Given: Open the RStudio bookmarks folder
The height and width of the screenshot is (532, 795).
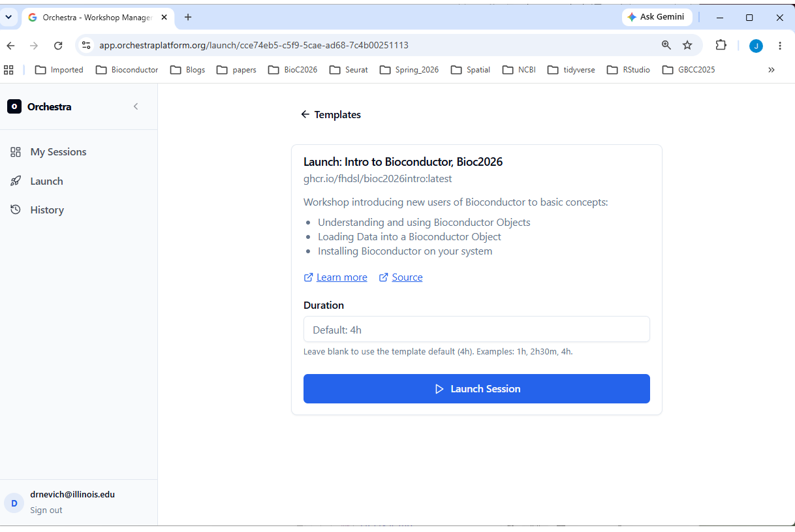Looking at the screenshot, I should click(x=629, y=70).
